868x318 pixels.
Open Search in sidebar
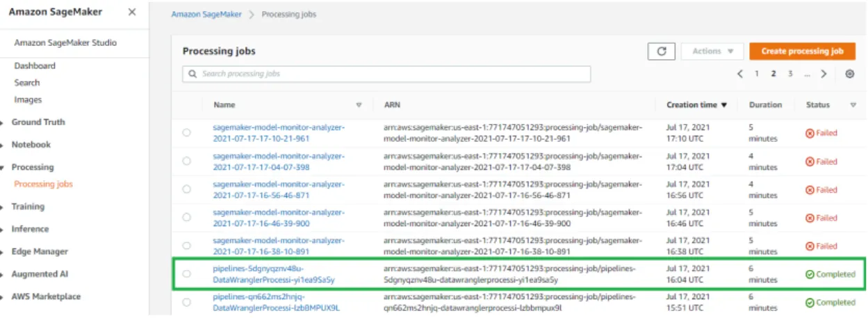(27, 82)
